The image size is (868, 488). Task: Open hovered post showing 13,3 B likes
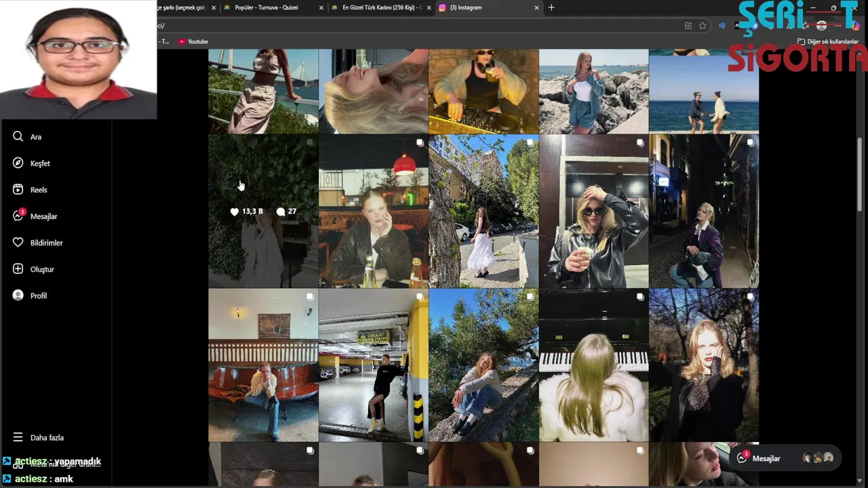[263, 211]
